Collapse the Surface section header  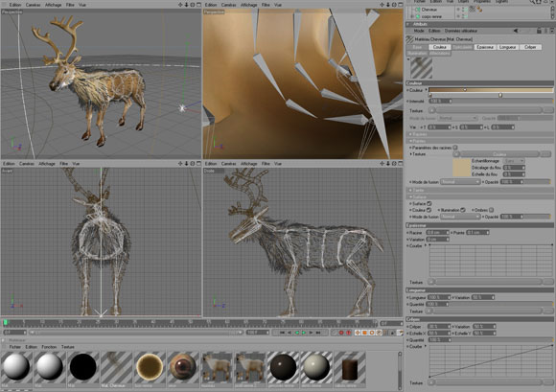(479, 196)
